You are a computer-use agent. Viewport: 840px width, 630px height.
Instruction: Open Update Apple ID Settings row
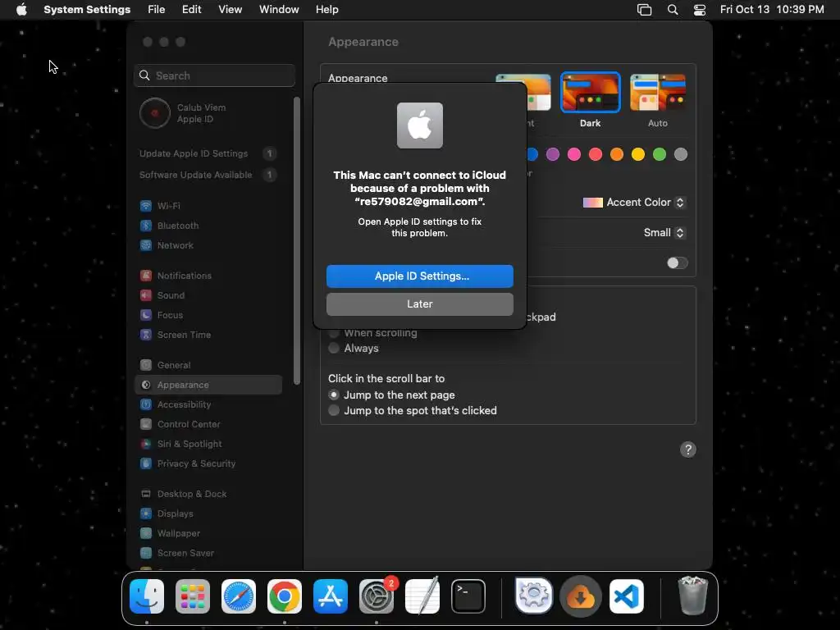[x=209, y=153]
